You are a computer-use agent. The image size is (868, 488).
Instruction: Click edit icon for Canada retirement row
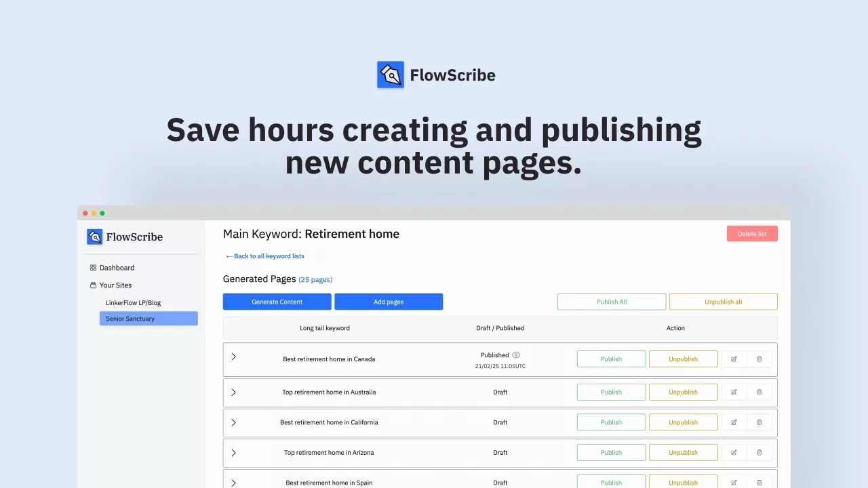coord(734,359)
